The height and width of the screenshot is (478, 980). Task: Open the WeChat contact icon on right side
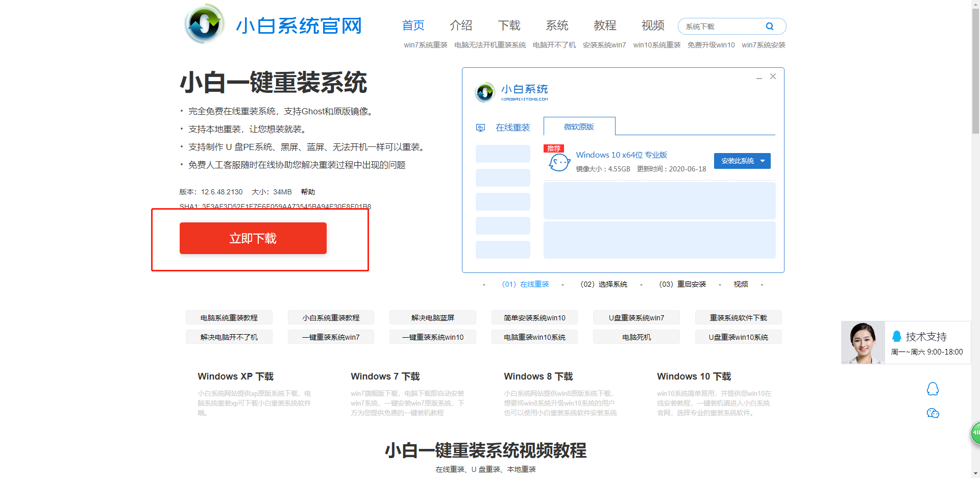[933, 413]
